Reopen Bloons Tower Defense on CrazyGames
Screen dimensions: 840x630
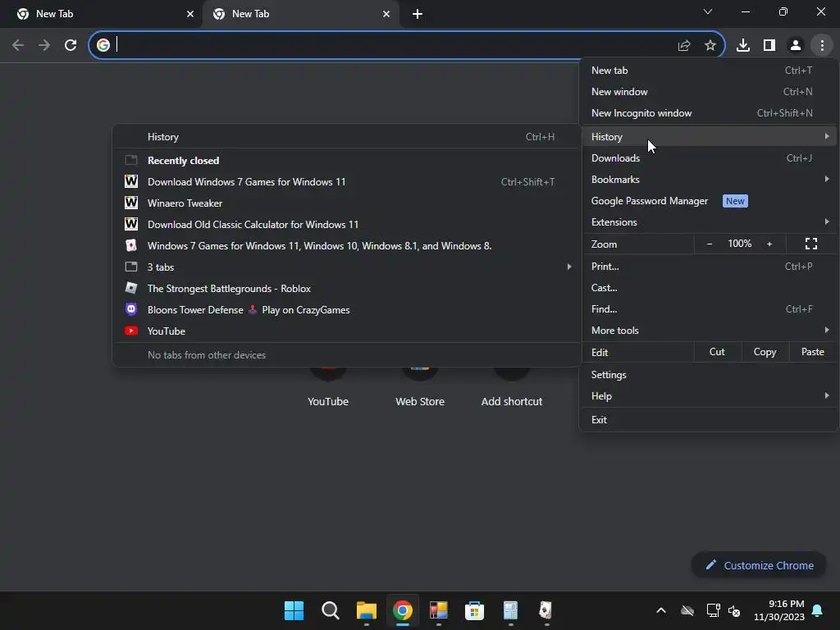tap(347, 309)
